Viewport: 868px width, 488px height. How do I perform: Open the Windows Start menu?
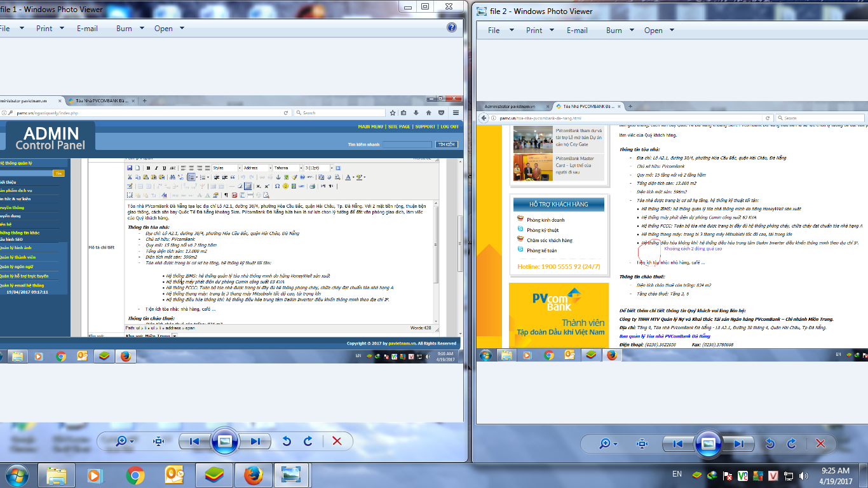[17, 475]
